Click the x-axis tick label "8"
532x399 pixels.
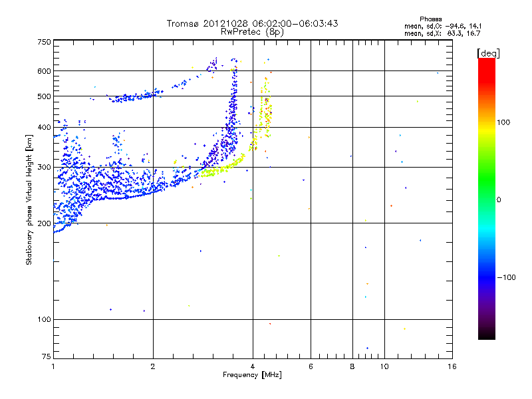[x=352, y=366]
